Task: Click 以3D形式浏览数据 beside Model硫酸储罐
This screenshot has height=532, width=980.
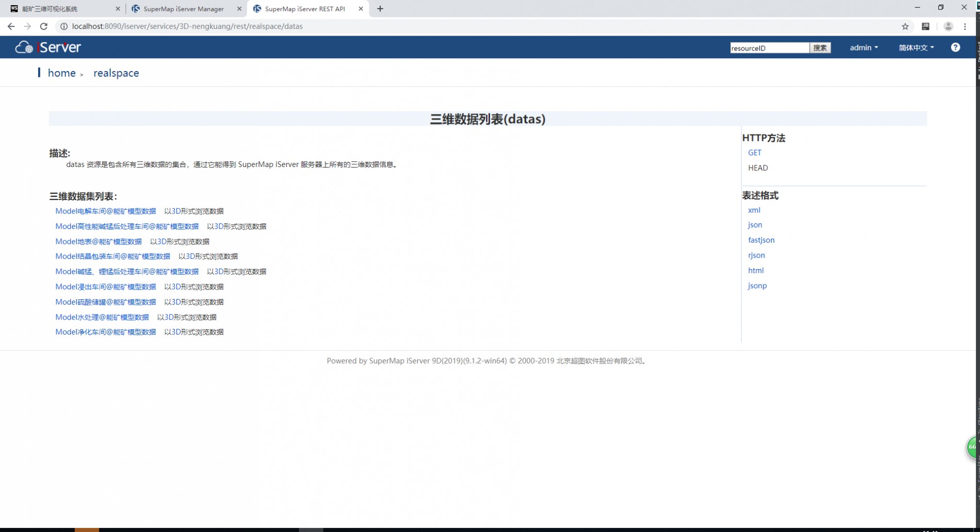Action: (x=194, y=302)
